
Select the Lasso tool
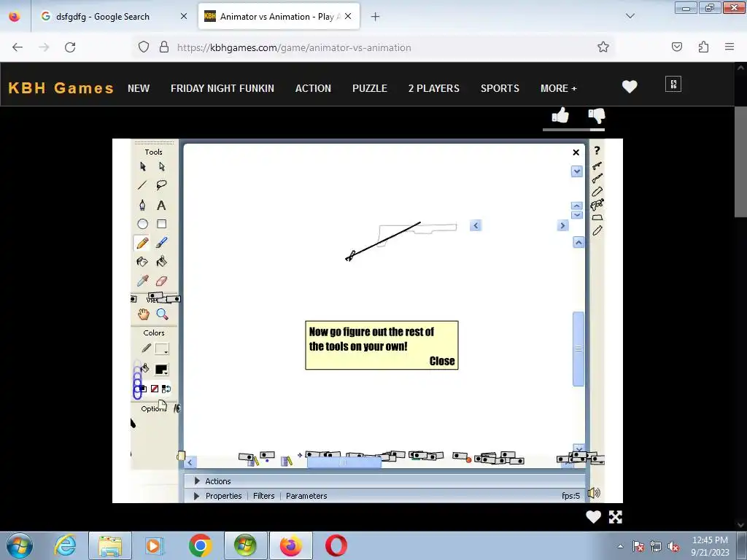click(x=161, y=185)
